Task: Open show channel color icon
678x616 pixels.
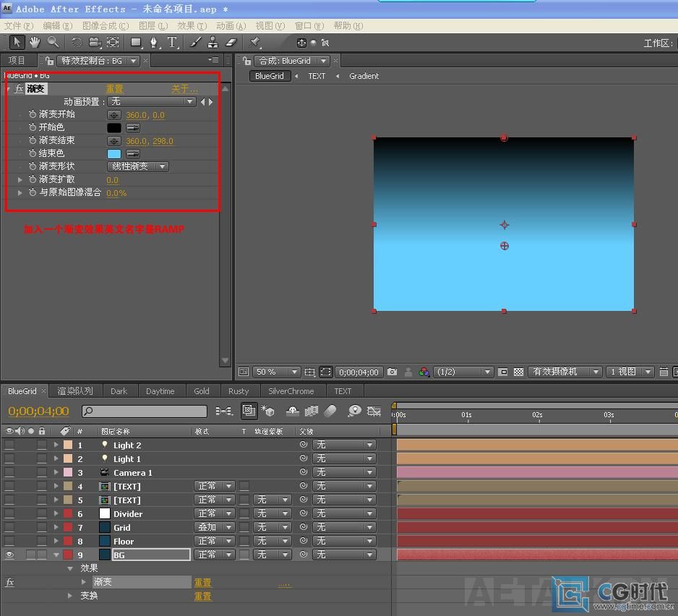Action: pos(424,372)
